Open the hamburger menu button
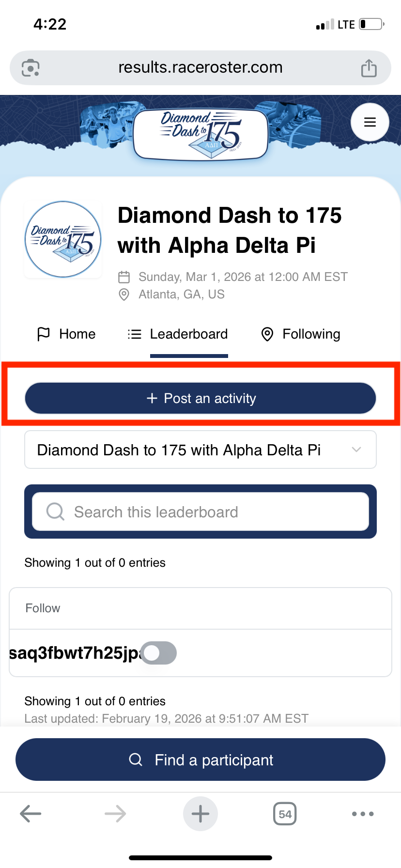 pyautogui.click(x=370, y=122)
